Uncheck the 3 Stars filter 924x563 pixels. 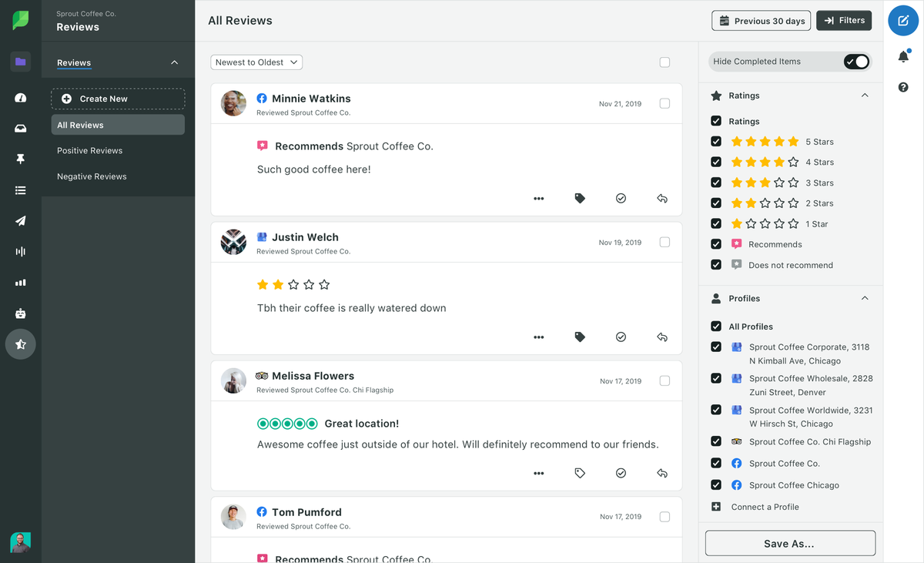(x=716, y=183)
